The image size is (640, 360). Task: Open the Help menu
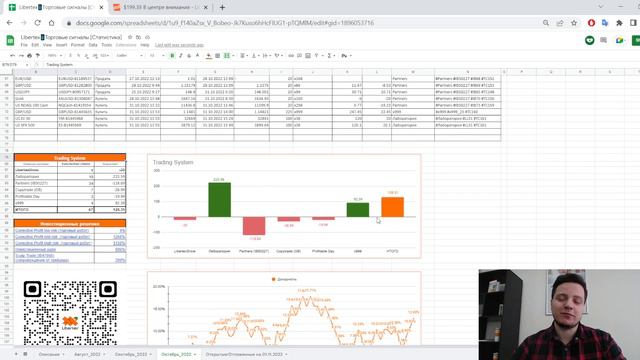pyautogui.click(x=144, y=45)
